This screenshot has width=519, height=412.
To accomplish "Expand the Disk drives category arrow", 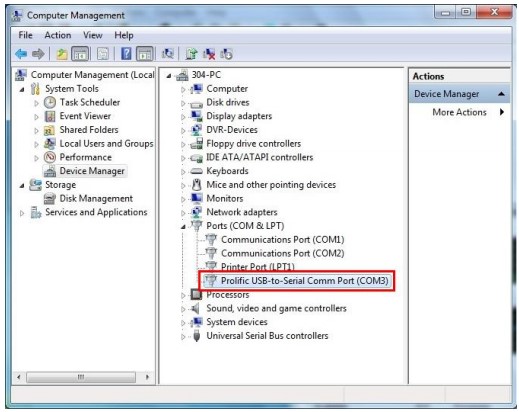I will click(x=183, y=103).
